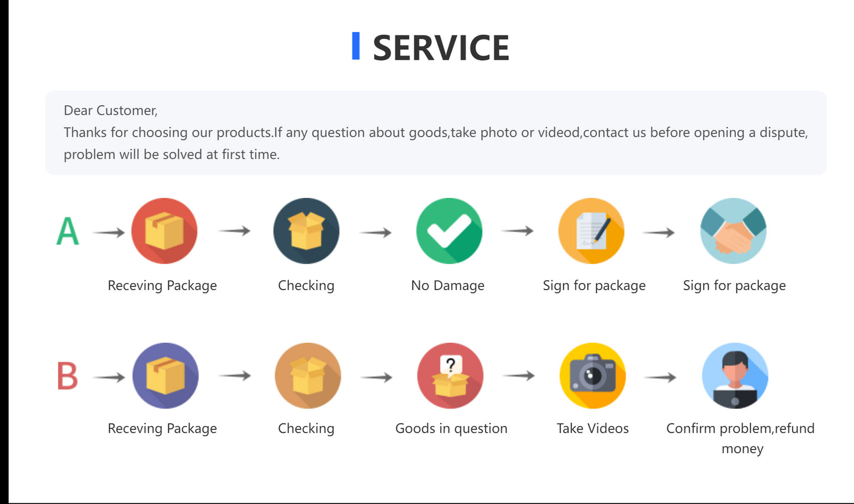Click the SERVICE heading text
Image resolution: width=854 pixels, height=504 pixels.
(x=441, y=48)
